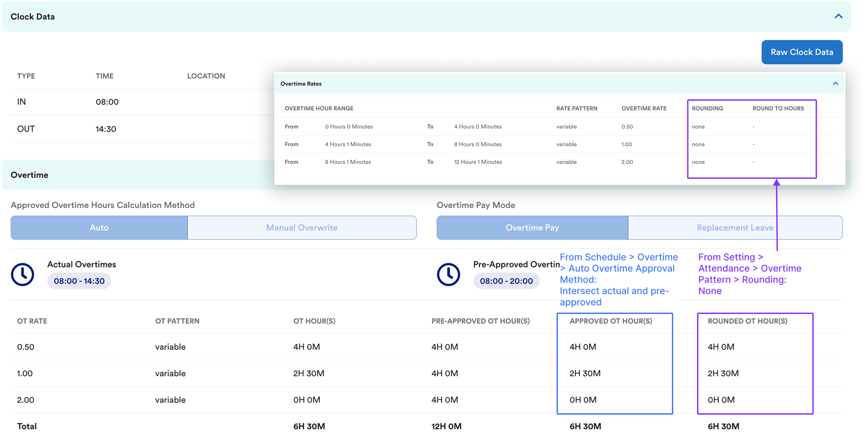Screen dimensions: 868x442
Task: Click the ROUNDING column header
Action: [707, 108]
